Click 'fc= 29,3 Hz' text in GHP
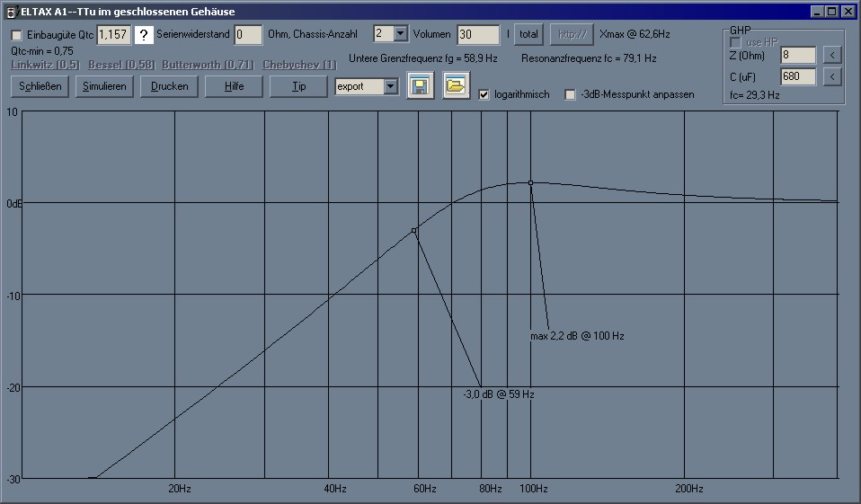Viewport: 861px width, 504px height. [x=754, y=95]
